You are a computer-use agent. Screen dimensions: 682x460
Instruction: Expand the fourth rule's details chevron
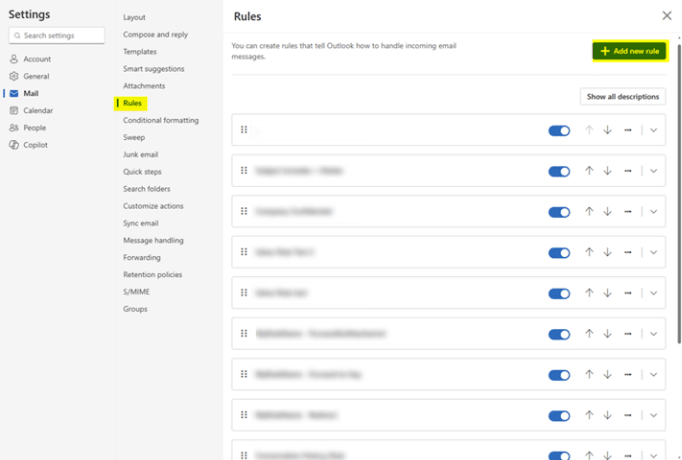pos(654,253)
